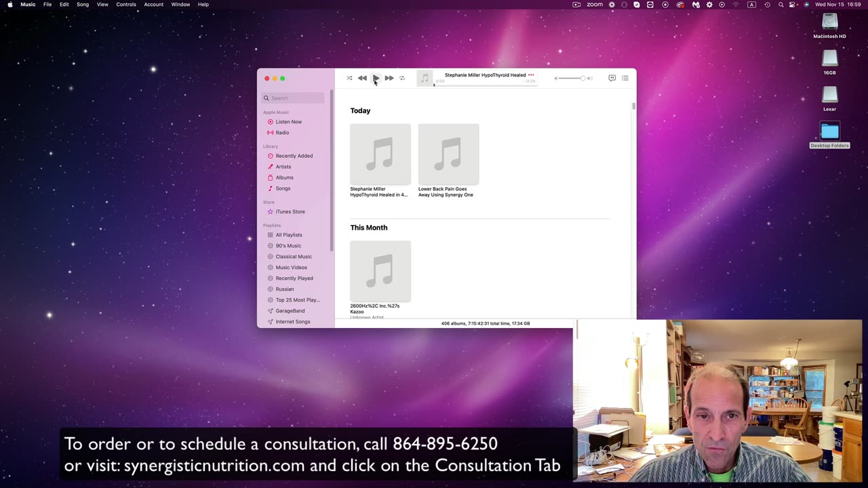The width and height of the screenshot is (868, 488).
Task: Click zoom menu bar item
Action: click(x=595, y=5)
